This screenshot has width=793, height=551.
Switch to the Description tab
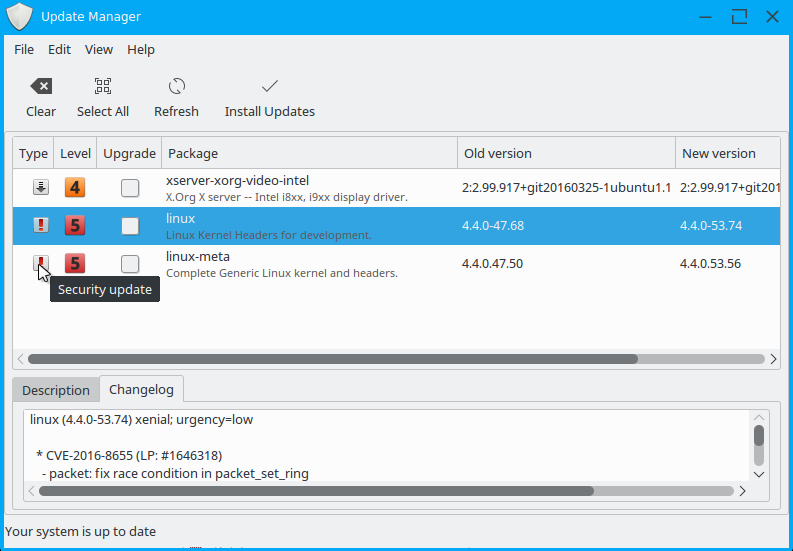click(56, 390)
